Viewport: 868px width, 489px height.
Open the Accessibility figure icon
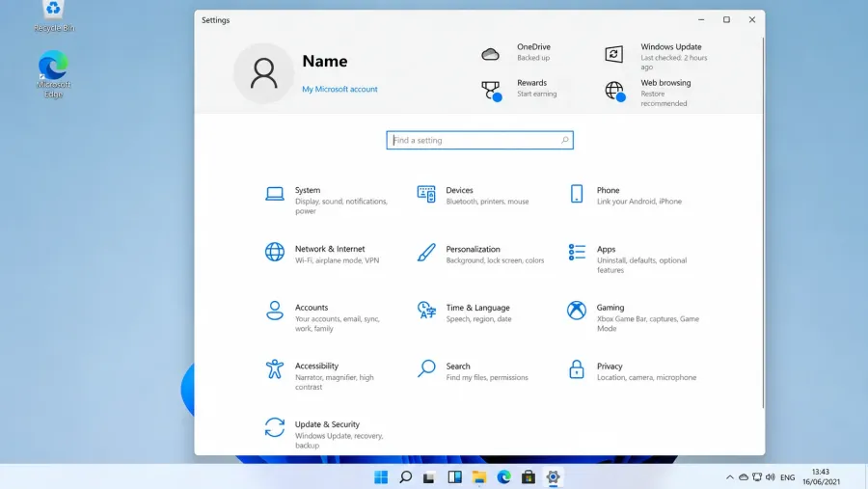275,368
